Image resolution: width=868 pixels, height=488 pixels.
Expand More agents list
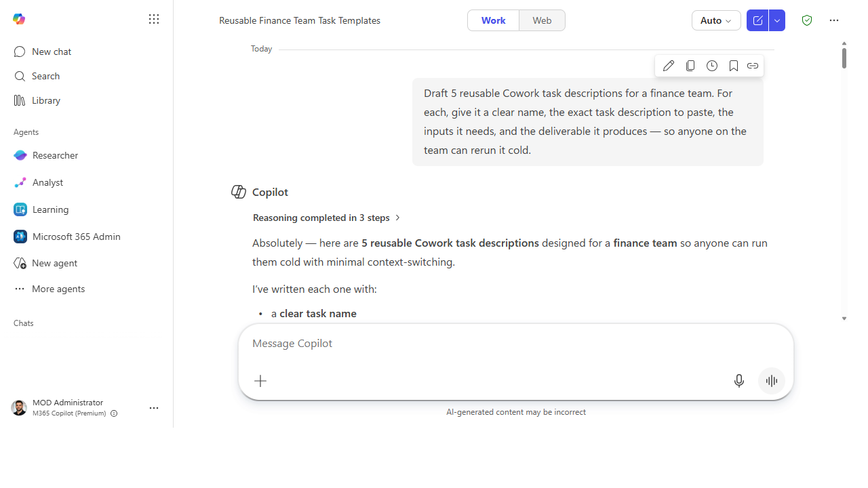pos(87,289)
